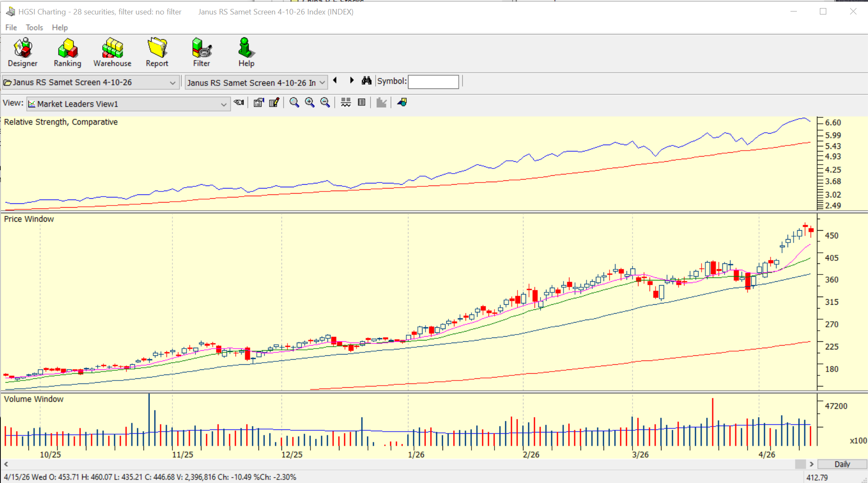Click the drawing shapes annotation icon

(402, 103)
